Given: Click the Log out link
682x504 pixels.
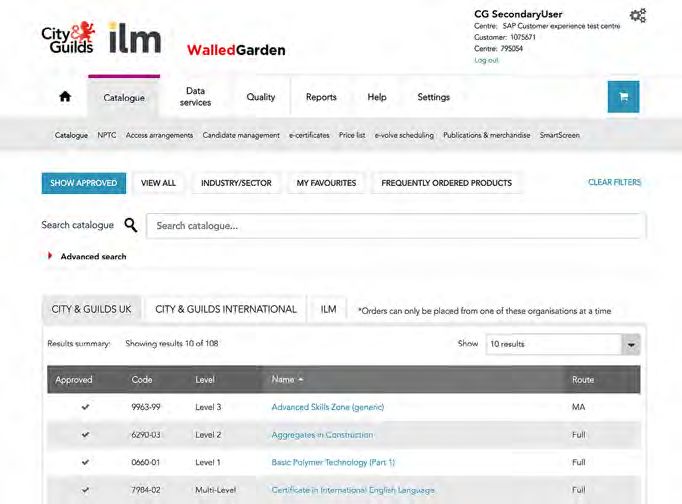Looking at the screenshot, I should pyautogui.click(x=486, y=60).
